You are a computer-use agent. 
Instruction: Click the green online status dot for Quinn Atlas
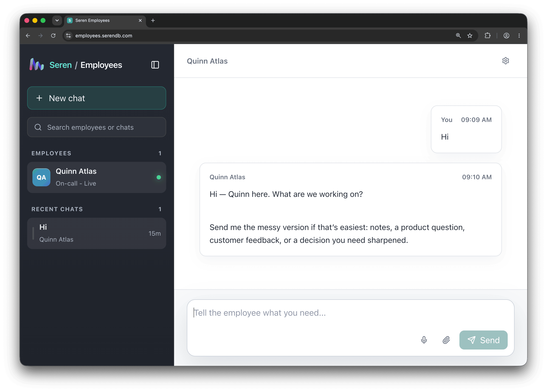159,177
